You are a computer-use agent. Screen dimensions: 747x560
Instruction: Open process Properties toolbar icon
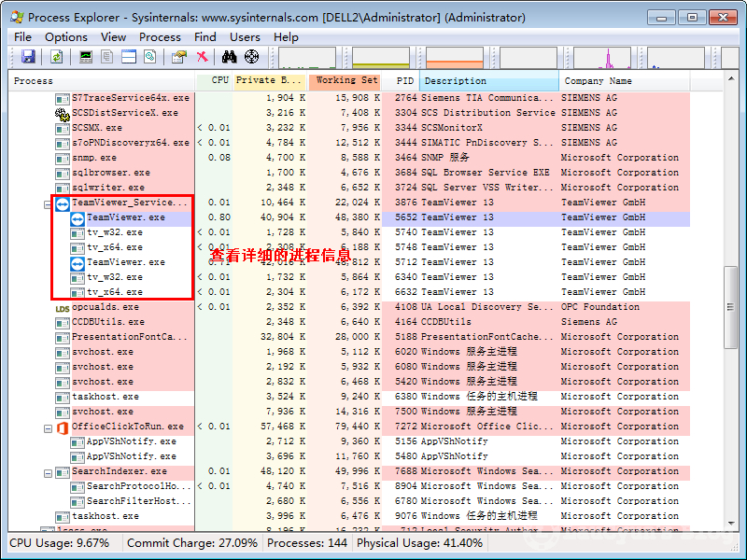(179, 57)
